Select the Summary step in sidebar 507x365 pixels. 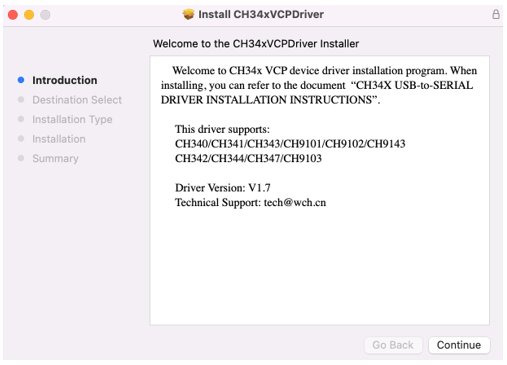pyautogui.click(x=55, y=158)
